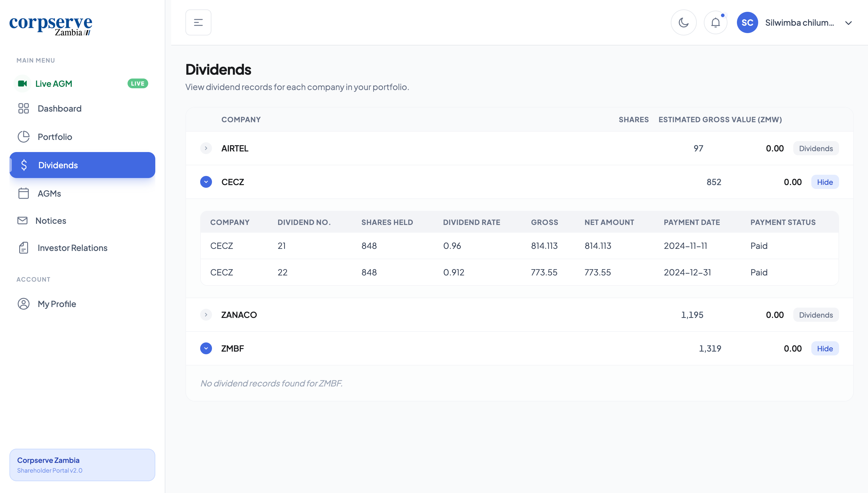Open user account dropdown arrow
The image size is (868, 493).
pyautogui.click(x=848, y=23)
